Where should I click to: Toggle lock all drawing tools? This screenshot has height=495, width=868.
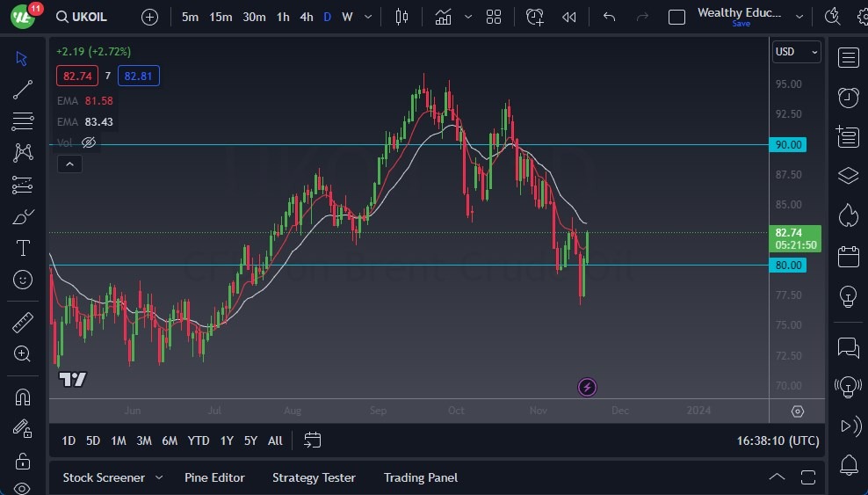pyautogui.click(x=23, y=461)
